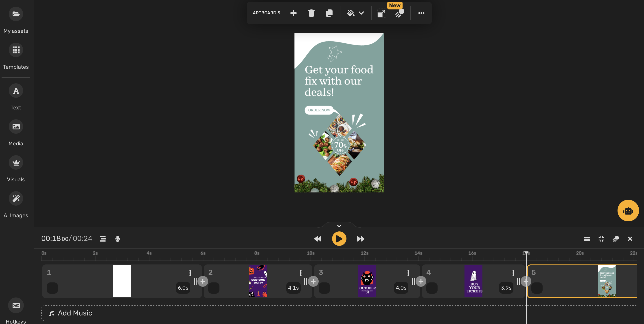Open the options dropdown for scene 3
644x324 pixels.
pos(408,273)
